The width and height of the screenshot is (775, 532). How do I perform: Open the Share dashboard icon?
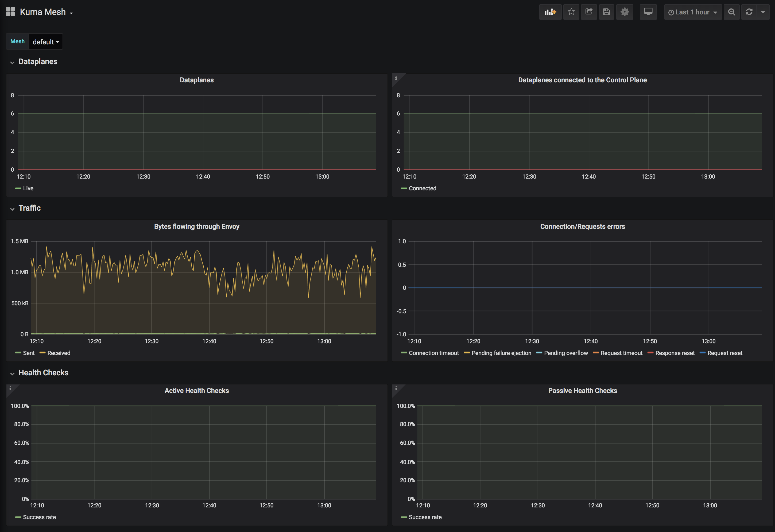click(x=589, y=12)
